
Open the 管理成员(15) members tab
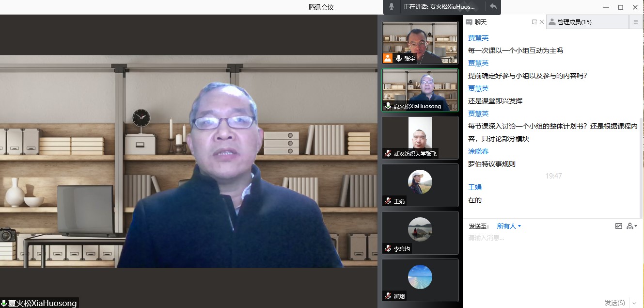click(x=574, y=22)
